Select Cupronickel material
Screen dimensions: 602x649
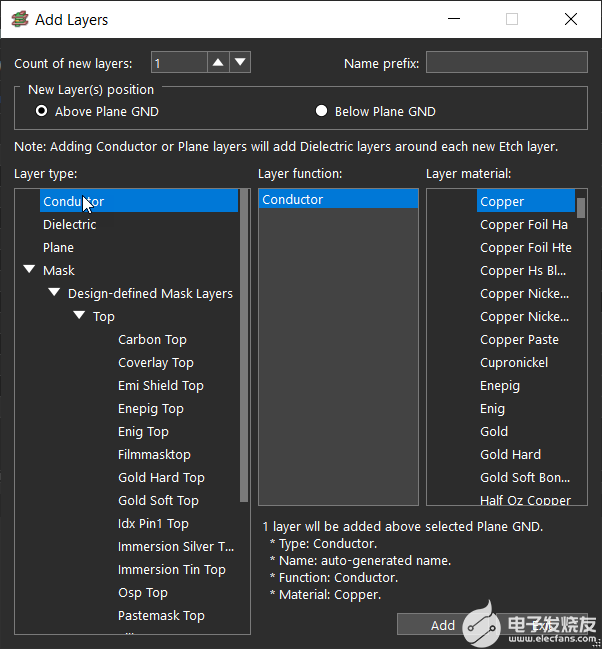click(514, 363)
